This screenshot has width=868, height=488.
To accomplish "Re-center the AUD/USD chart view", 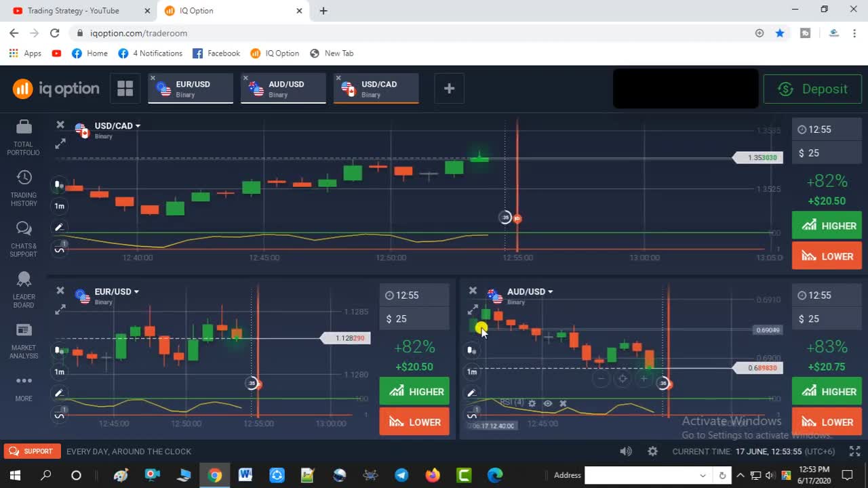I will pos(623,379).
